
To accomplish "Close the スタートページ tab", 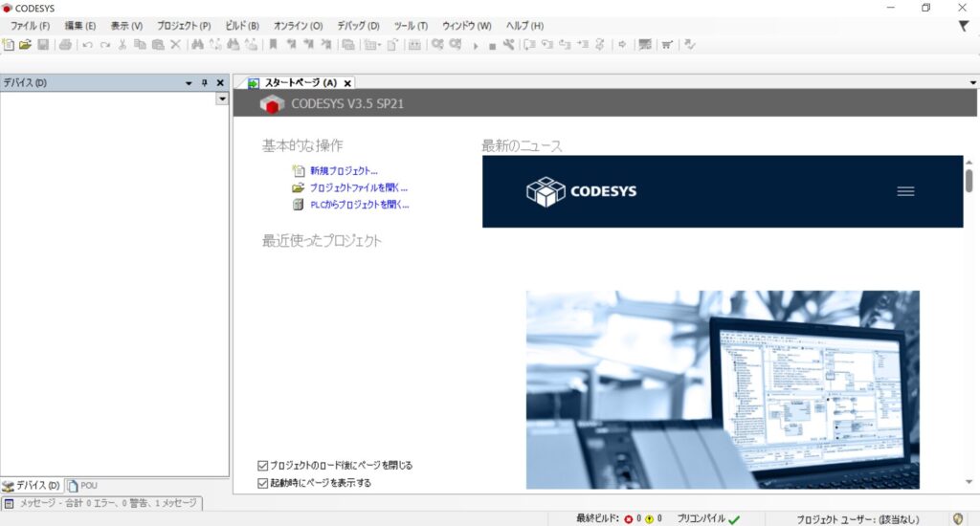I will tap(348, 83).
